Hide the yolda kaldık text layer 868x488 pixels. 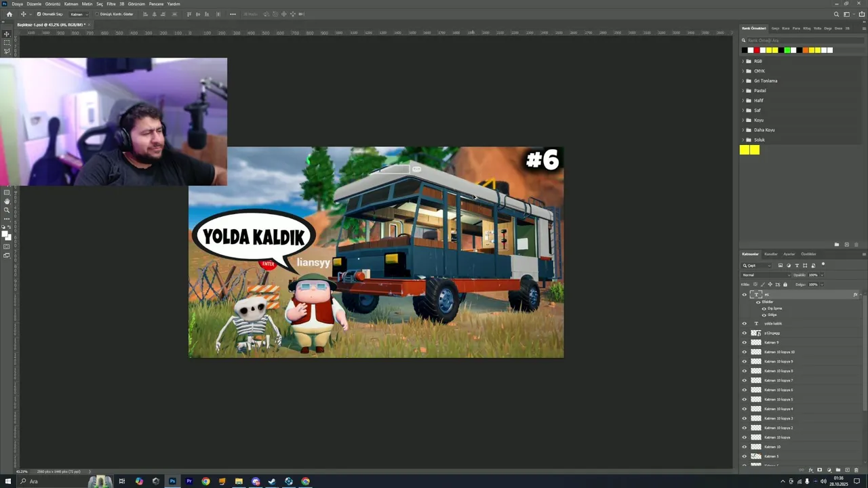tap(744, 323)
